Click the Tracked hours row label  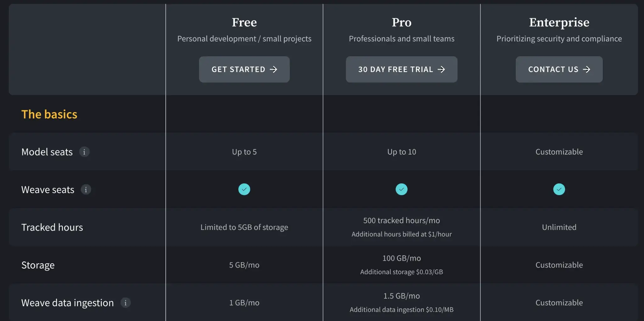point(52,227)
